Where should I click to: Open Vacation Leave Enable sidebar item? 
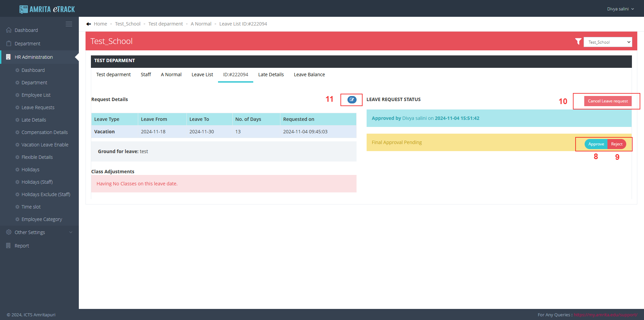(x=45, y=145)
